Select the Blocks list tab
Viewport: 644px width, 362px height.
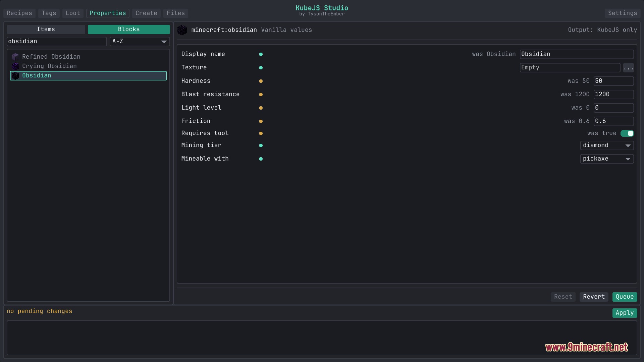129,29
